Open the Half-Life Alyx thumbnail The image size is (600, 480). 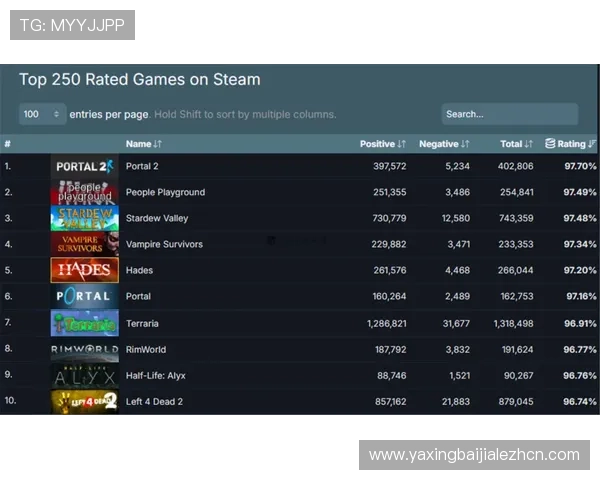click(x=85, y=376)
